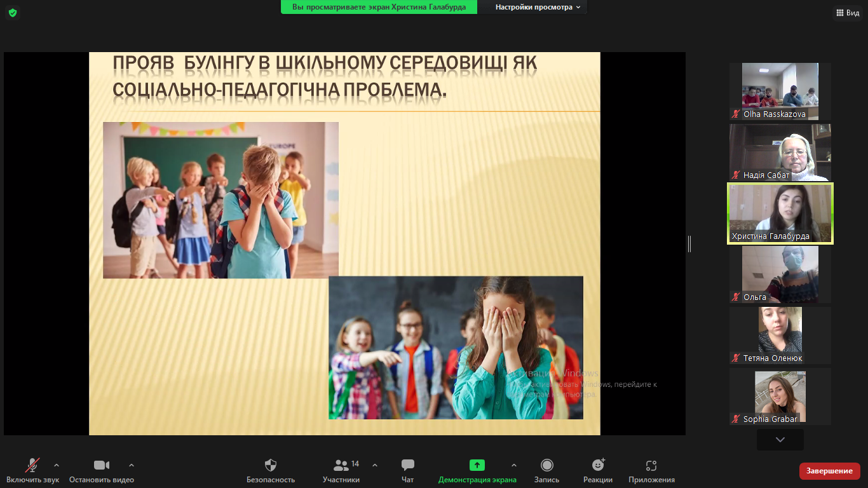This screenshot has width=868, height=488.
Task: Expand video settings arrow next to camera
Action: pos(132,464)
